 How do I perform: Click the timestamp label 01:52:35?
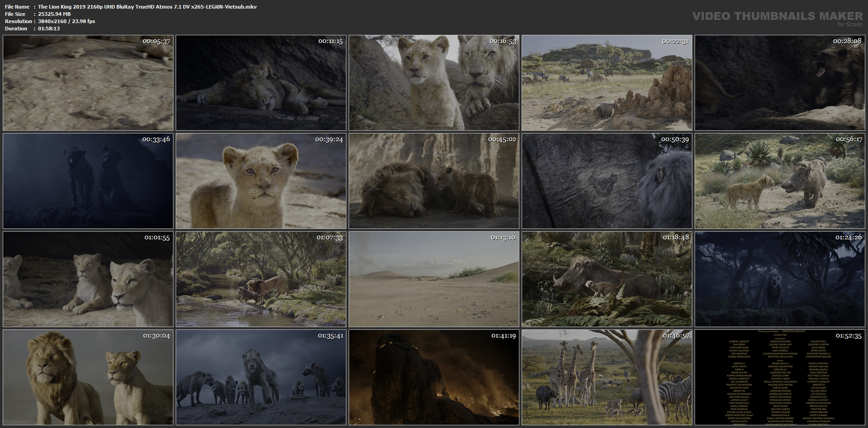(849, 336)
